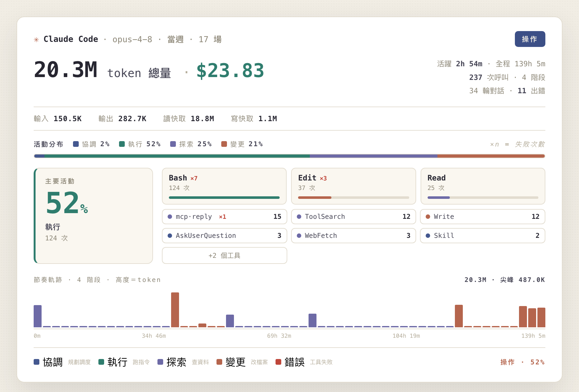
Task: Open the 主要活動 summary card
Action: point(93,216)
